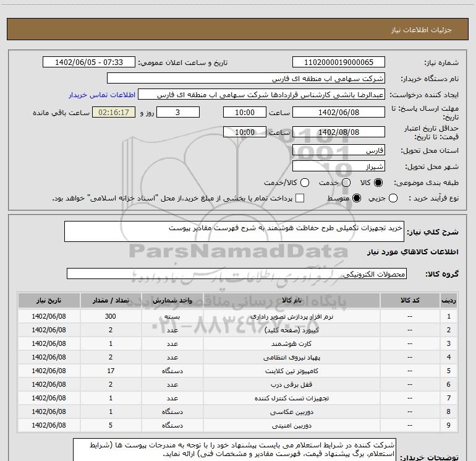Click the تاریخ نیاز column header
This screenshot has height=461, width=476.
coord(49,300)
